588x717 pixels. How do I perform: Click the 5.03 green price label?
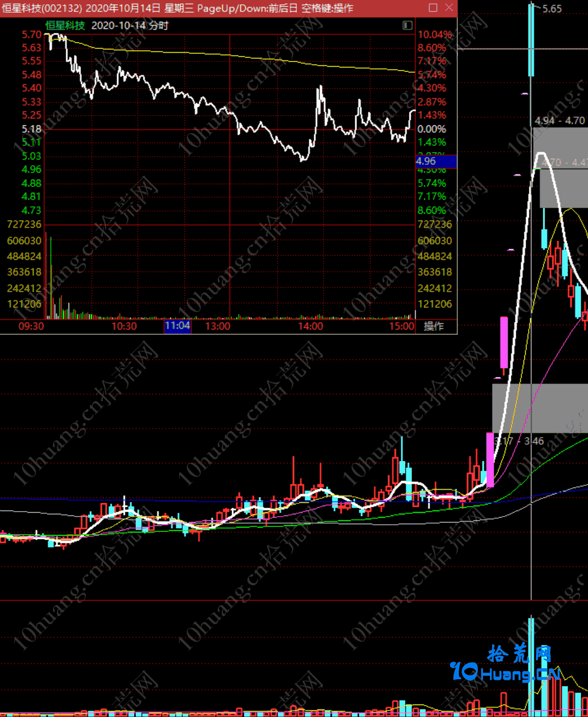[32, 156]
